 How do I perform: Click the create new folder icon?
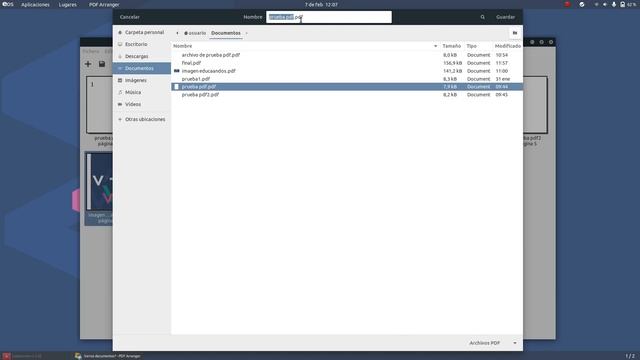click(515, 33)
